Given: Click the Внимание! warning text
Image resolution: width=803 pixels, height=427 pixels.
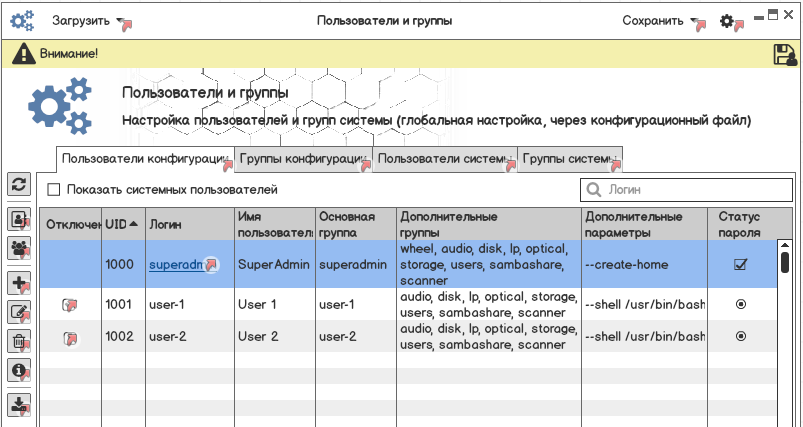Looking at the screenshot, I should coord(69,53).
